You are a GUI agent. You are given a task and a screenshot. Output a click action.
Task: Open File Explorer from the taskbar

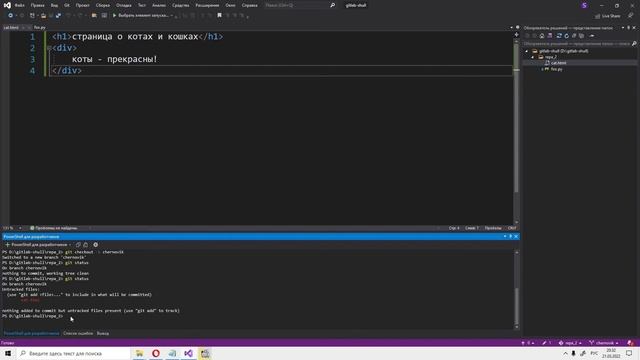tap(139, 353)
